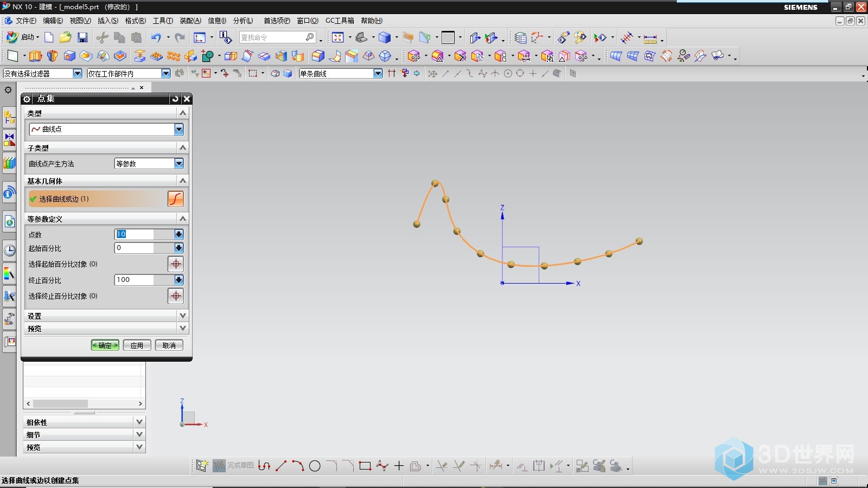
Task: Open the 点数 value dropdown arrow
Action: (x=179, y=234)
